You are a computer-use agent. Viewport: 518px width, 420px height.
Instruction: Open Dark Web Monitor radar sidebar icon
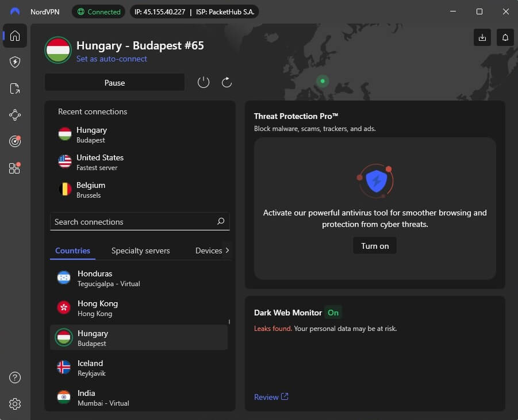[15, 141]
